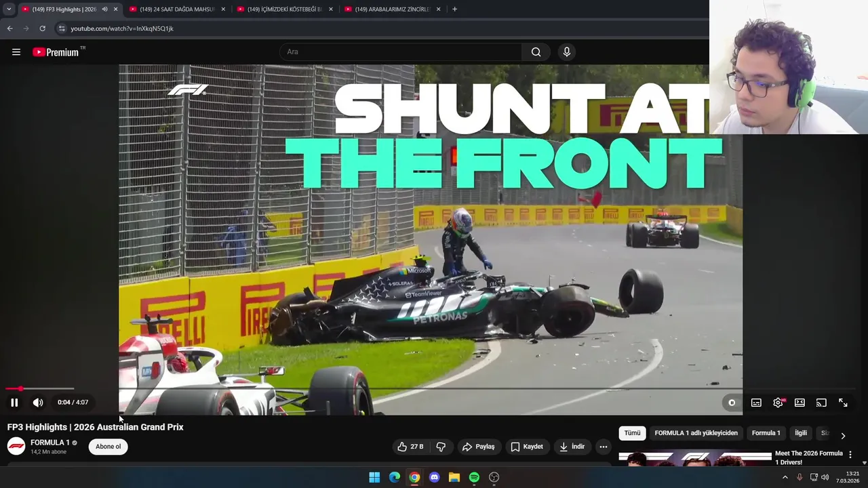The image size is (868, 488).
Task: Close the İÇİMİZDEKİ KÖSTEBEĞİ tab
Action: pos(331,9)
